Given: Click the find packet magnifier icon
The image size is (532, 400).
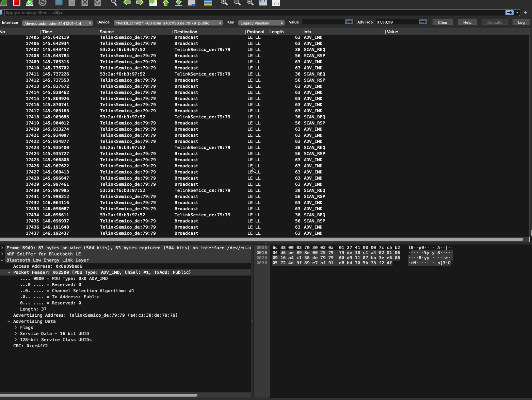Looking at the screenshot, I should tap(114, 3).
